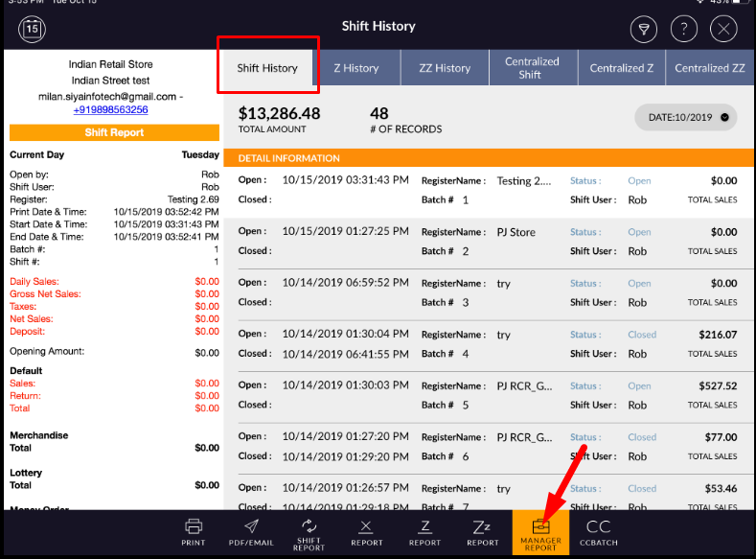Open the CC Batch icon
The width and height of the screenshot is (756, 559).
[598, 532]
